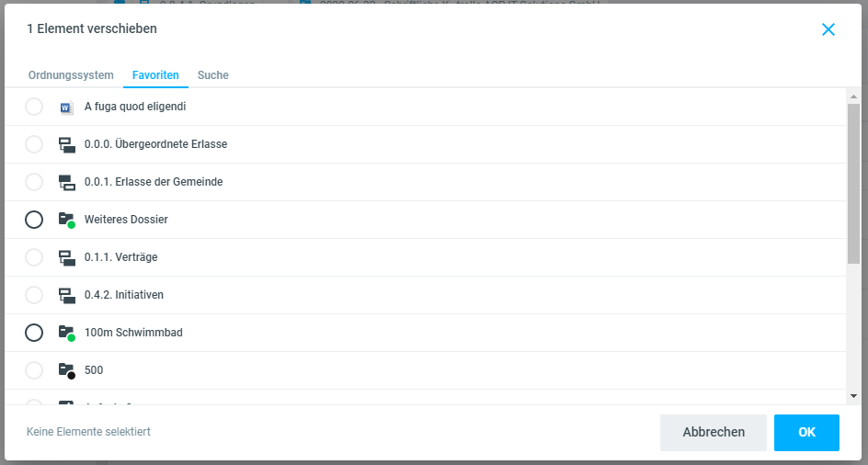Click the repository icon beside 0.4.2. Initiativen

[x=66, y=295]
